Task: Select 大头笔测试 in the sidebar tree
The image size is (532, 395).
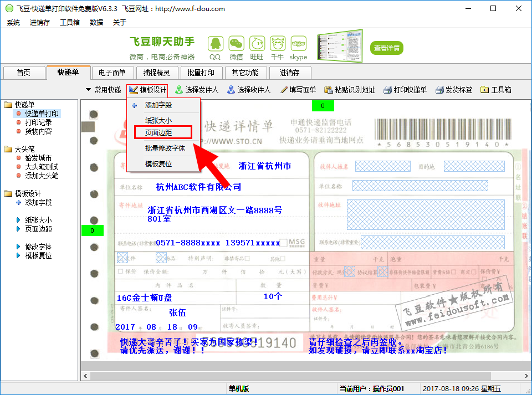Action: [42, 167]
